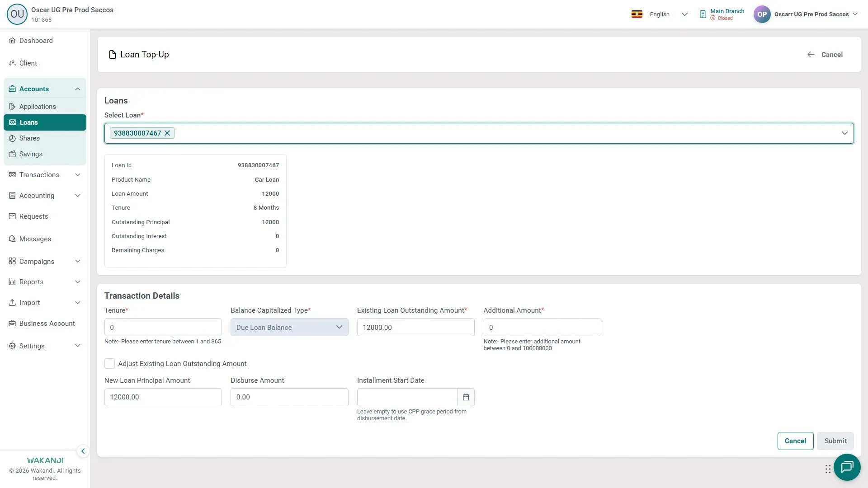868x488 pixels.
Task: Open the Requests menu link
Action: click(x=45, y=216)
